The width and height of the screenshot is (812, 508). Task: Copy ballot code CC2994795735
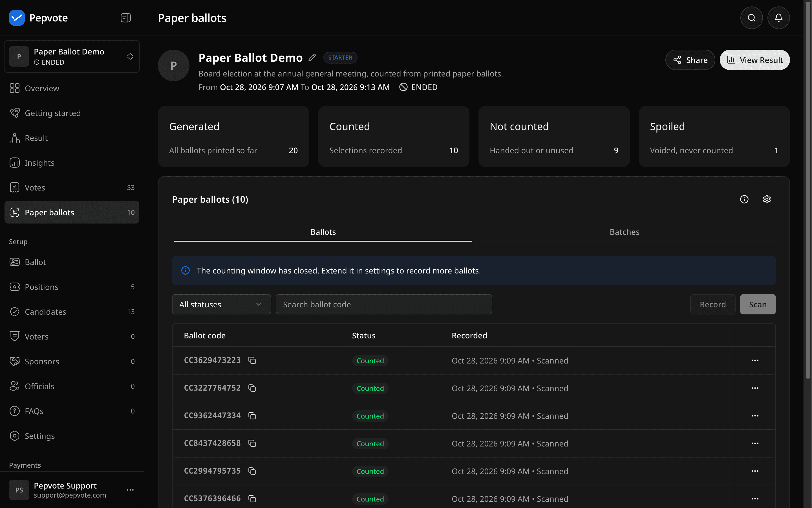click(252, 471)
